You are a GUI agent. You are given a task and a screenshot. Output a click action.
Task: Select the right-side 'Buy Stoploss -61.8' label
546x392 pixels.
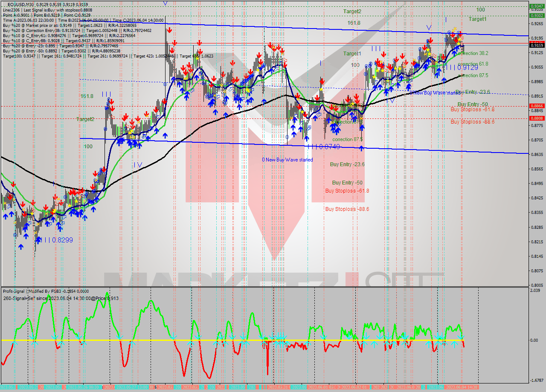[472, 110]
